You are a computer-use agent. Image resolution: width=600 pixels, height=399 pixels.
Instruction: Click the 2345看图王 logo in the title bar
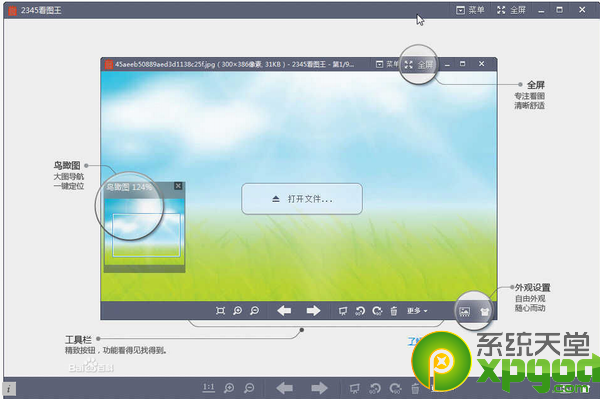tap(13, 10)
